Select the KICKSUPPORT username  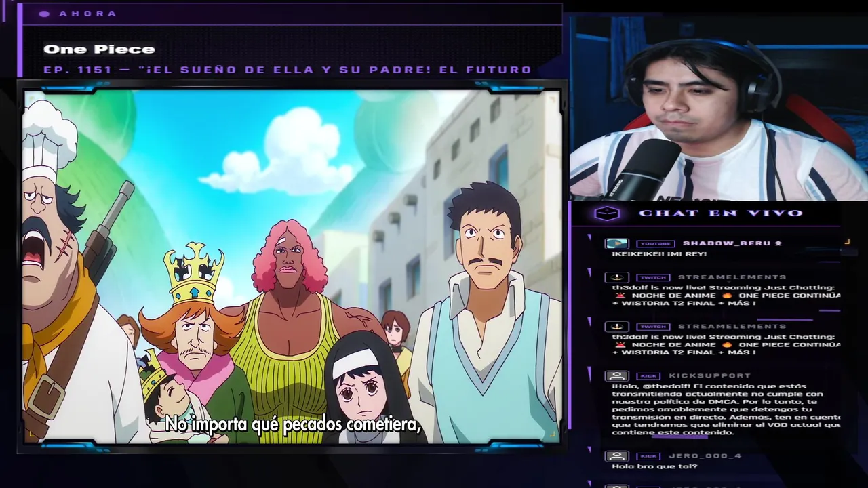point(709,376)
